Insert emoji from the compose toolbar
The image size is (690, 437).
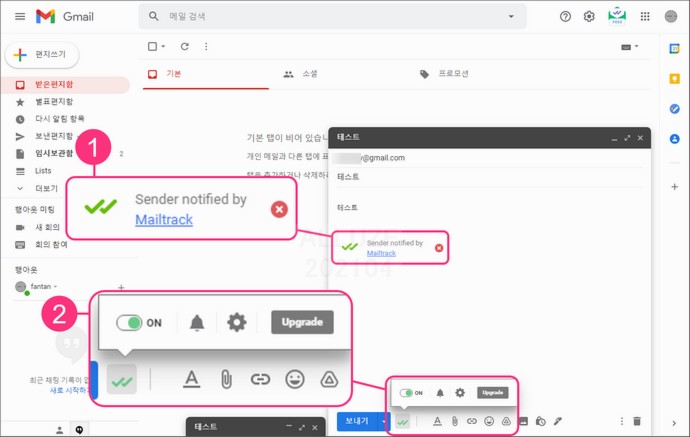(489, 421)
